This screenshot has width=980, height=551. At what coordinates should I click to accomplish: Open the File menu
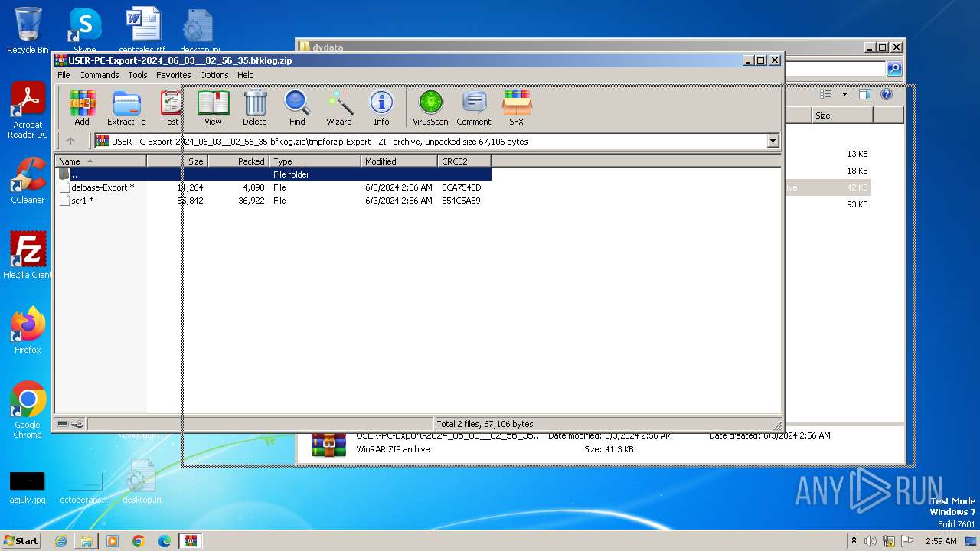click(64, 75)
